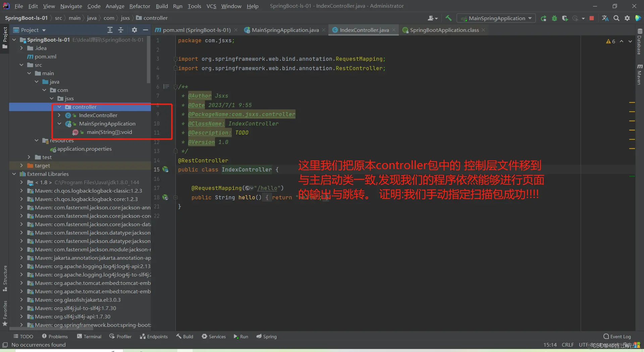Screen dimensions: 644x352
Task: Click the /hello request mapping link
Action: 267,188
